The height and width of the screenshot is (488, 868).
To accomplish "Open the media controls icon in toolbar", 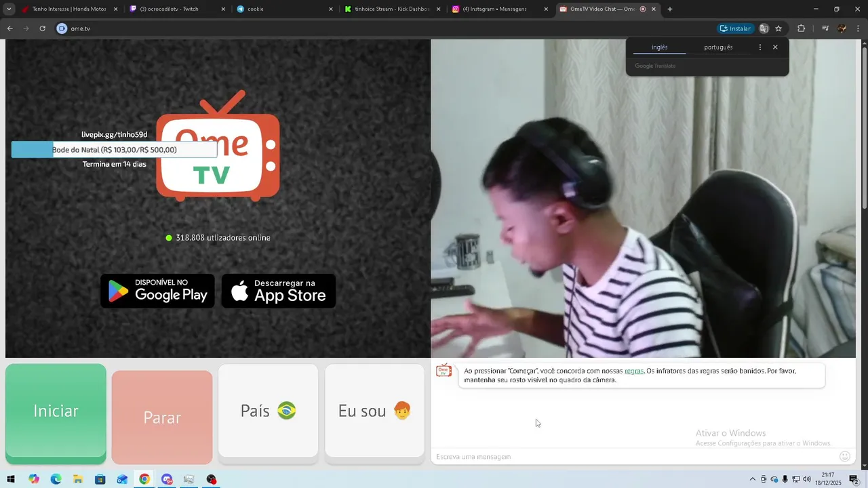I will coord(825,28).
